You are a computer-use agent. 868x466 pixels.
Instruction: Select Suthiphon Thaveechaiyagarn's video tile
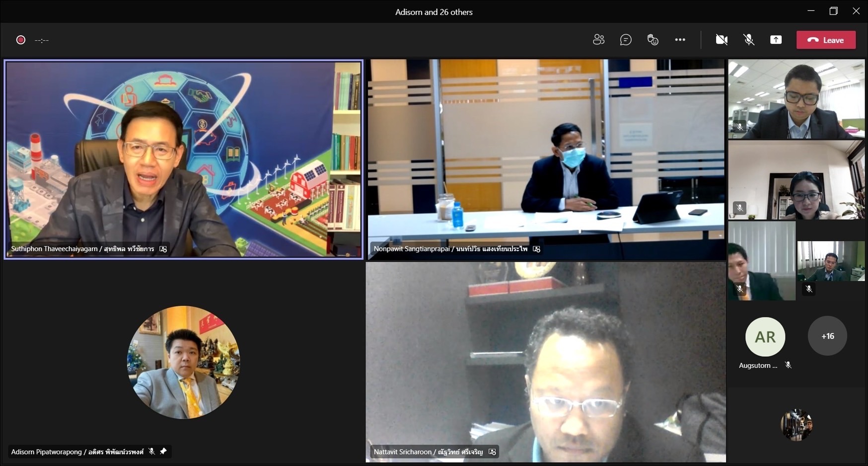[x=184, y=159]
